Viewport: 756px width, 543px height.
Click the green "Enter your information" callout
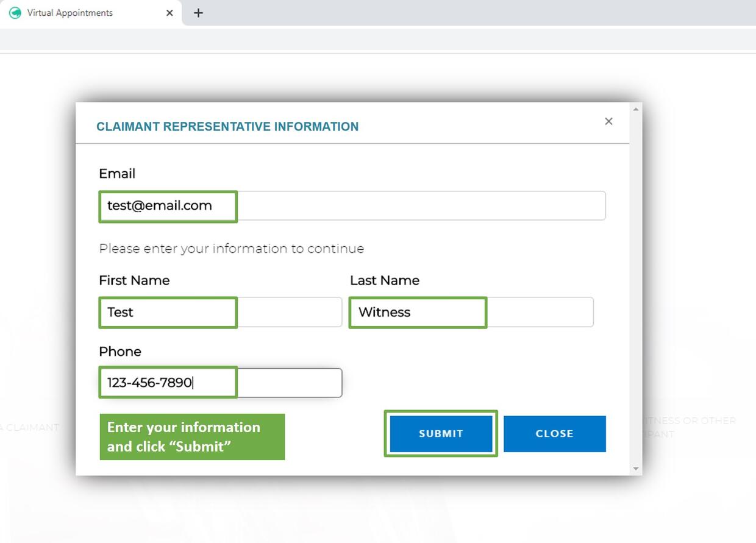click(x=192, y=437)
